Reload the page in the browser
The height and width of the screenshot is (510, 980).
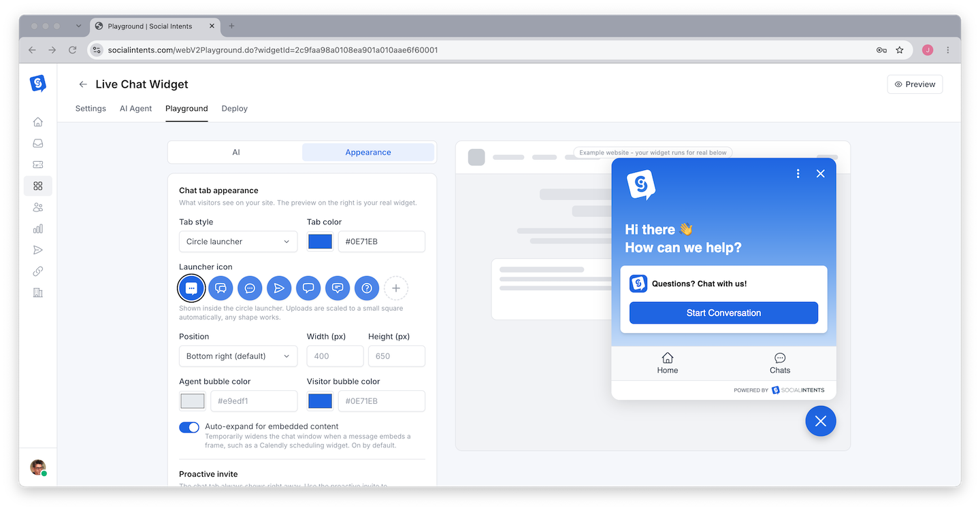[73, 50]
